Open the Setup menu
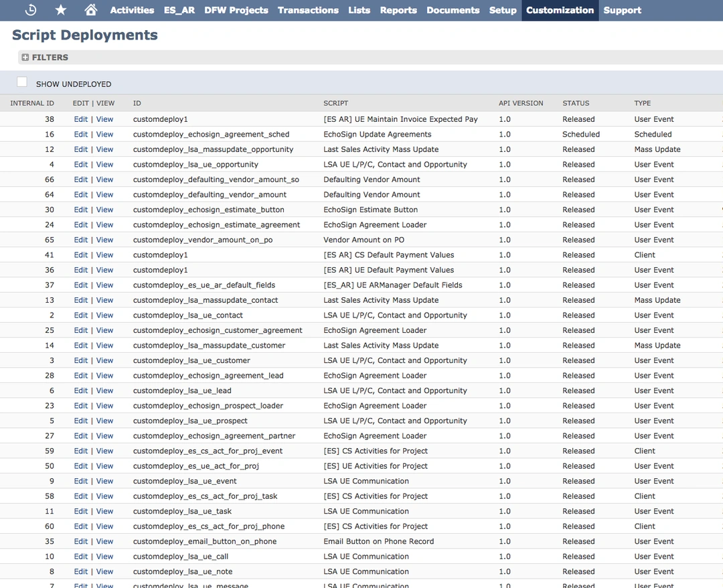 pos(503,10)
